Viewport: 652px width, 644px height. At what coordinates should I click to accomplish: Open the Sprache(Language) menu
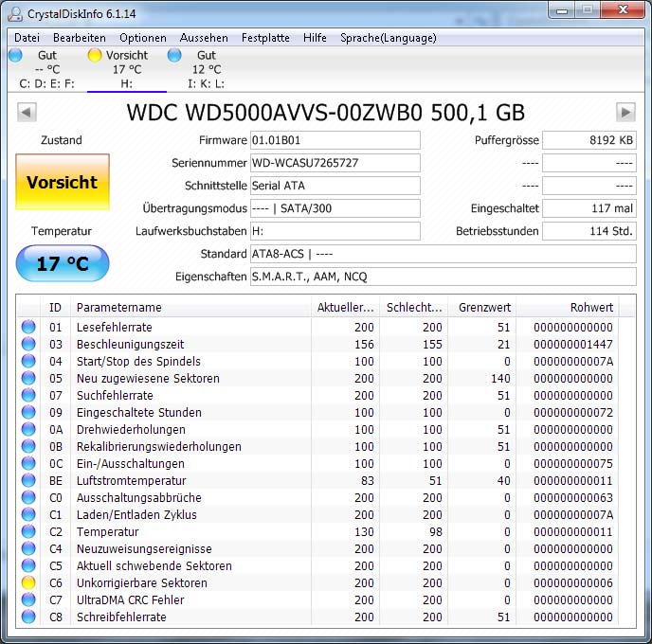coord(389,38)
